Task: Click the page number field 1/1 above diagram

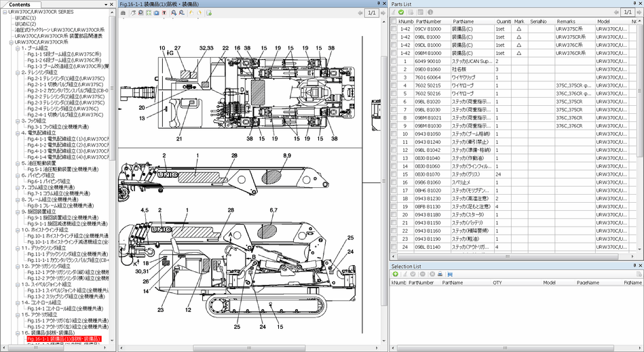Action: pyautogui.click(x=372, y=13)
